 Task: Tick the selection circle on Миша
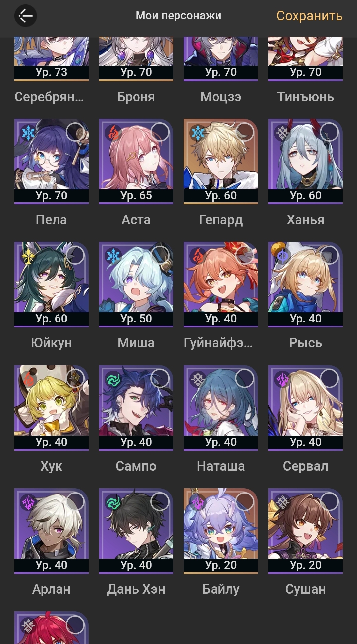160,255
